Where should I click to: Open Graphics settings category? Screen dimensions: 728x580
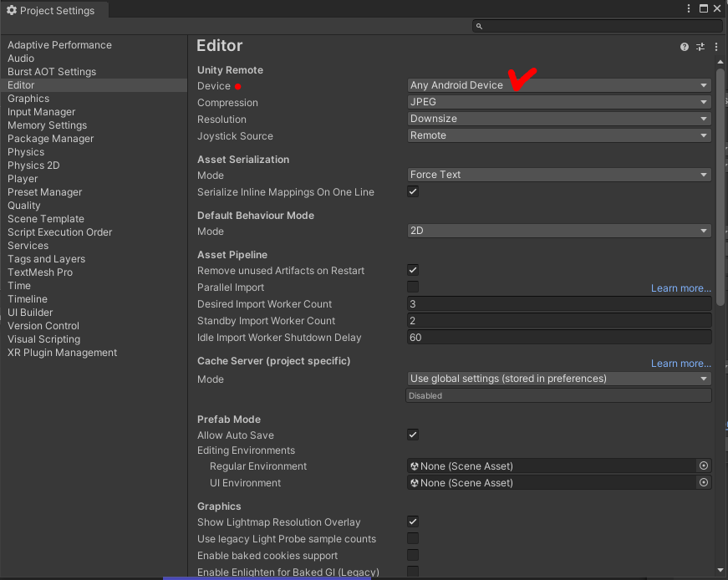tap(28, 99)
